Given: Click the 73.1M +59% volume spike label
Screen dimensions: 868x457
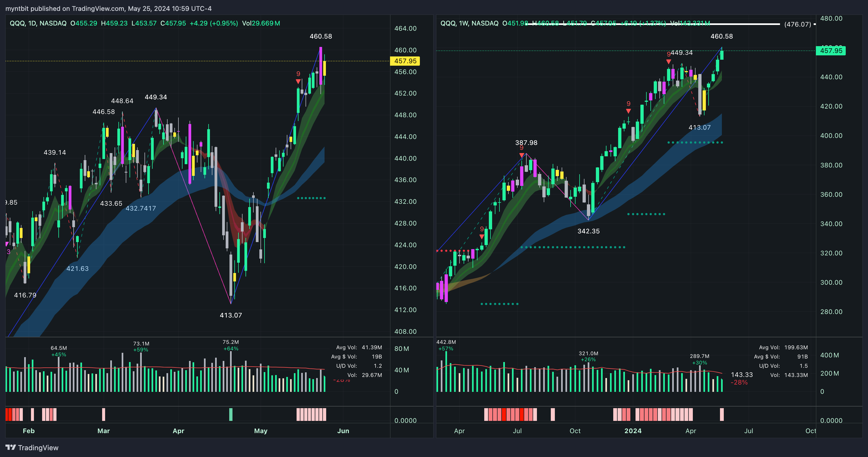Looking at the screenshot, I should 141,347.
